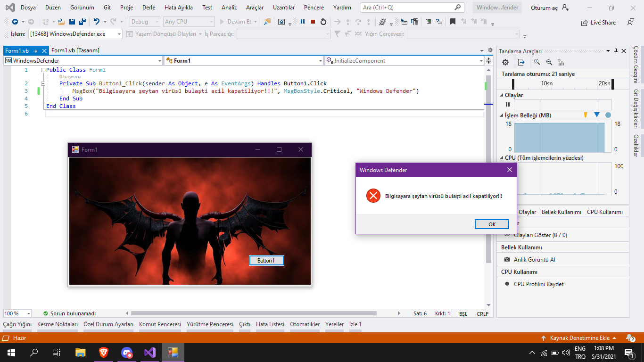Click the Ara (Ctrl+Q) search box

click(x=412, y=8)
